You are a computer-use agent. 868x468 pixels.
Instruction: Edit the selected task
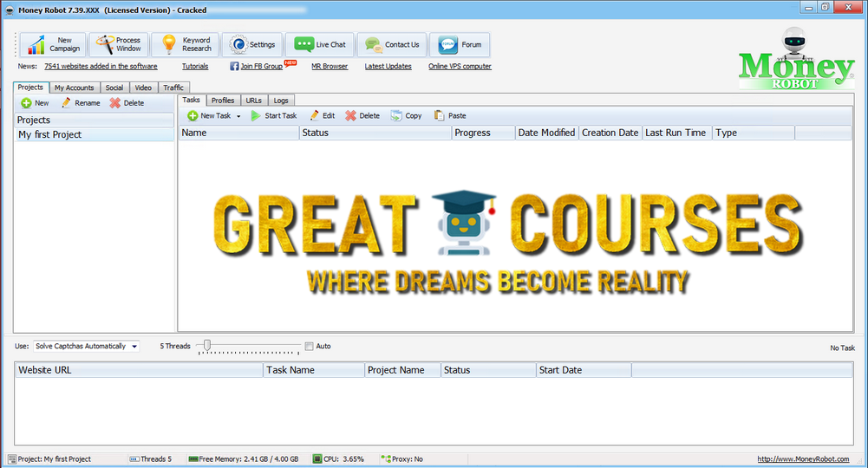[x=323, y=115]
